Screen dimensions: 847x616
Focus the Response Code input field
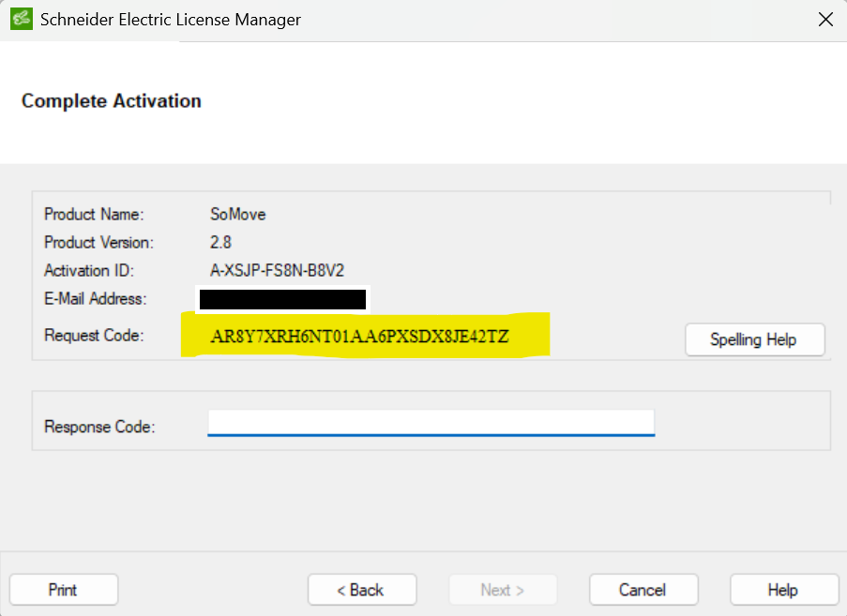[x=431, y=423]
